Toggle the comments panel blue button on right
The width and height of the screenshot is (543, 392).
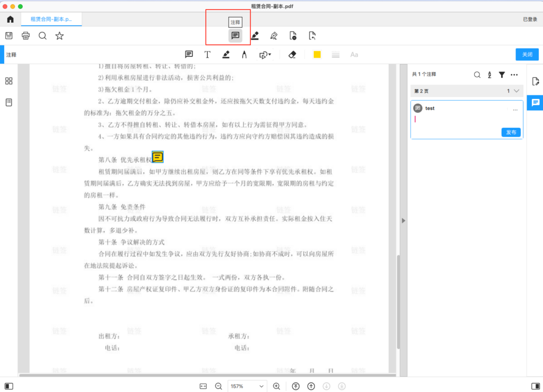click(x=535, y=102)
